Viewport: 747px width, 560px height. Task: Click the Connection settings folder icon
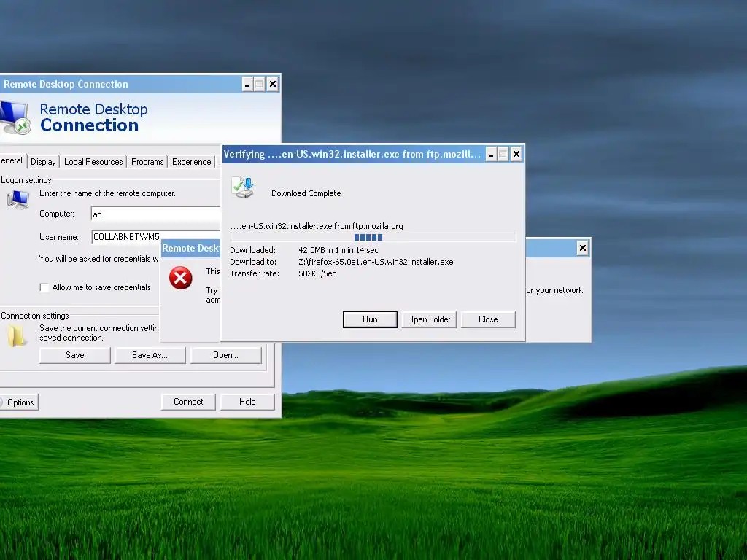pyautogui.click(x=16, y=335)
